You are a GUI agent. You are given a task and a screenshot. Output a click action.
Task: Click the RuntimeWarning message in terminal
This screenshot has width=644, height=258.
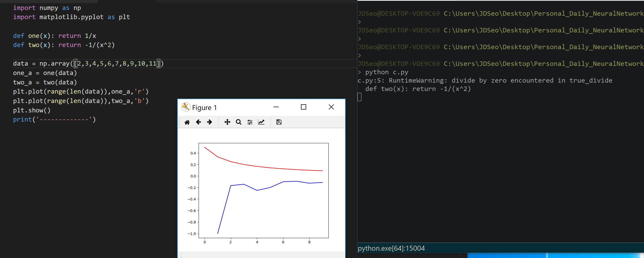click(x=485, y=81)
